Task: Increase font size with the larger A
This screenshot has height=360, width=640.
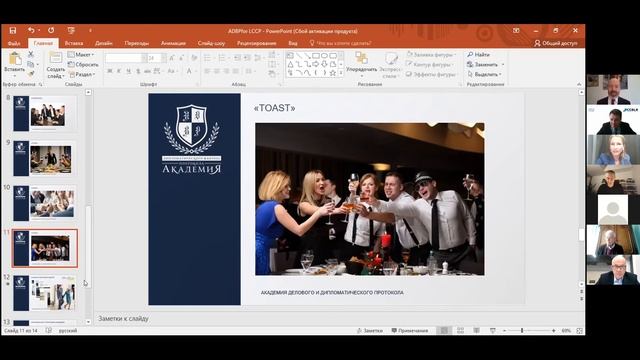Action: 172,58
